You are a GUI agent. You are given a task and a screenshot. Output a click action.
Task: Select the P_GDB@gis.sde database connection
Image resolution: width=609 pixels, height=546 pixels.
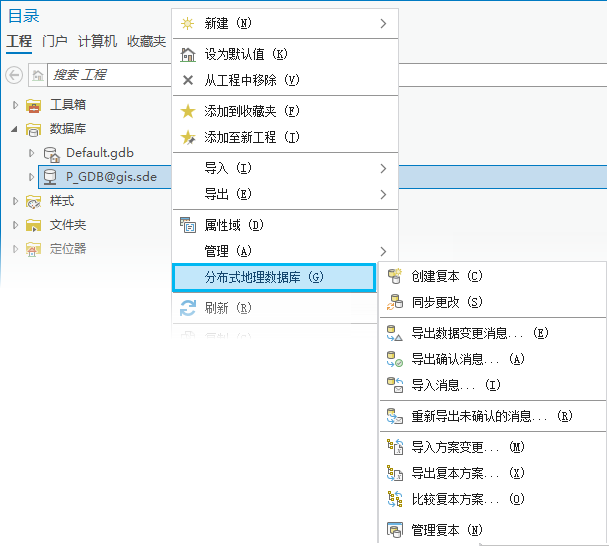[x=111, y=177]
